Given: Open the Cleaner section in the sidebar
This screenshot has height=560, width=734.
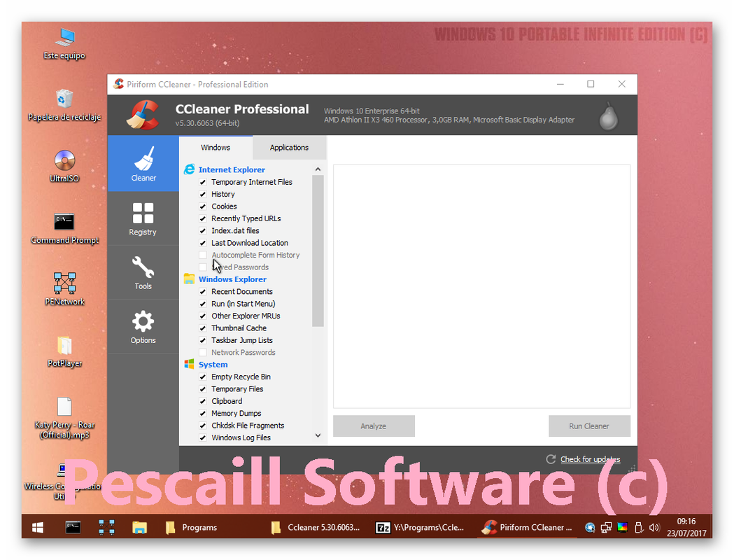Looking at the screenshot, I should pos(143,163).
